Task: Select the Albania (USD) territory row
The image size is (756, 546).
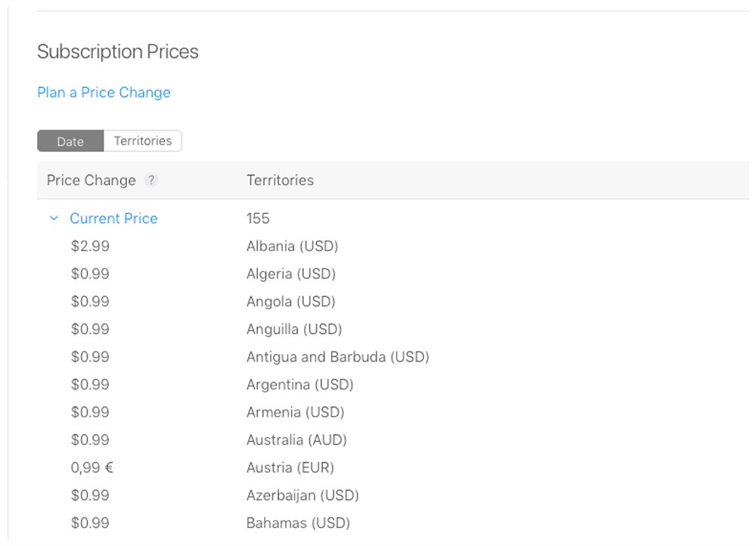Action: pyautogui.click(x=292, y=247)
